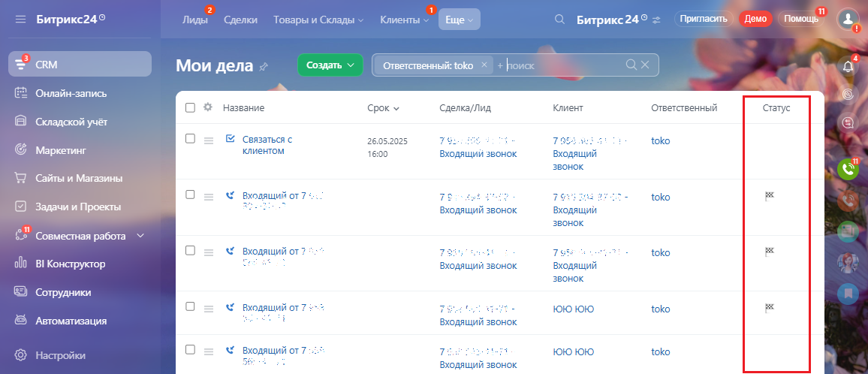868x374 pixels.
Task: Click the Пригласить button
Action: pyautogui.click(x=704, y=19)
